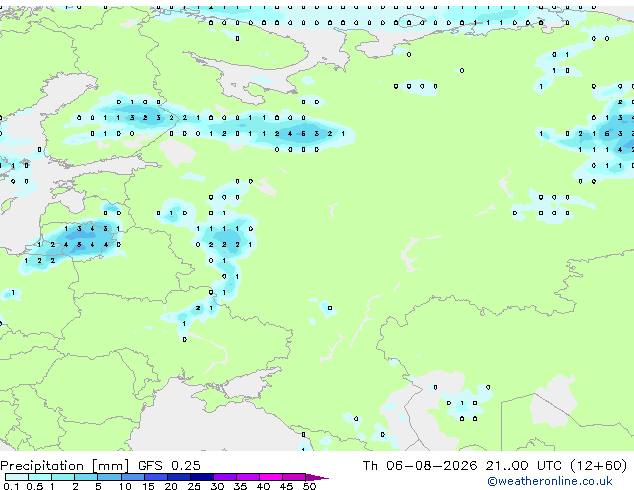Select the legend label '10'

tap(125, 486)
